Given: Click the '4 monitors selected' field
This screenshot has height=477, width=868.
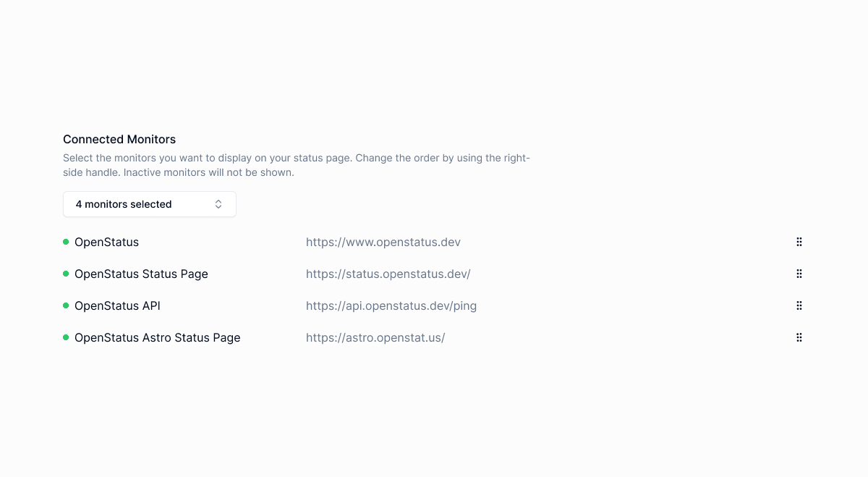Looking at the screenshot, I should coord(123,204).
